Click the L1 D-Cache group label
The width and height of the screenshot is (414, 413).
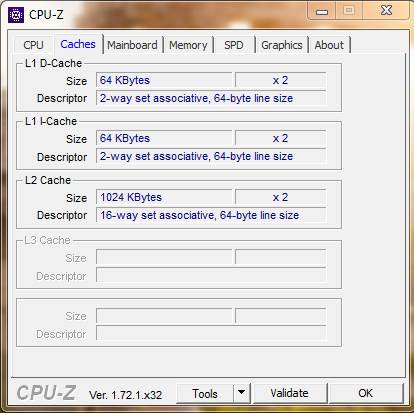pyautogui.click(x=53, y=63)
